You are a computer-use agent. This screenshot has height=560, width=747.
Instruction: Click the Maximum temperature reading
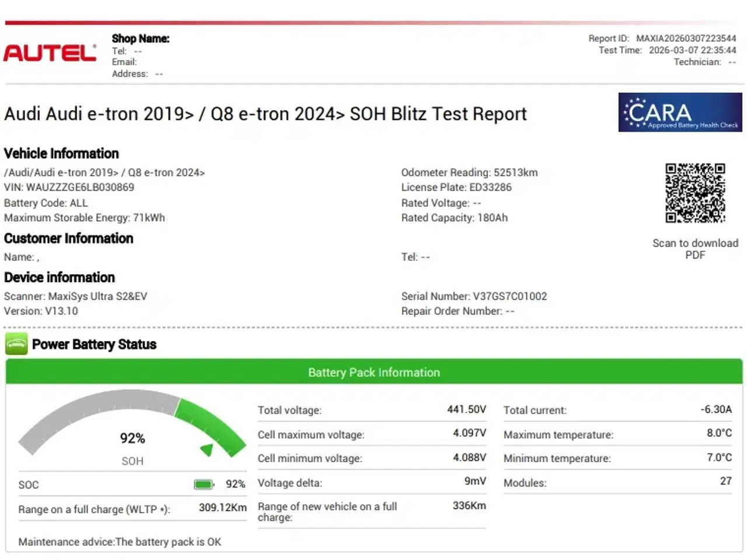point(718,433)
